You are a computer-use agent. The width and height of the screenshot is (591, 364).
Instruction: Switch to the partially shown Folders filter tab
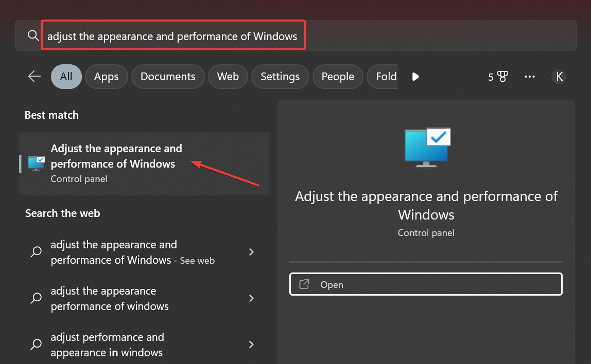tap(382, 77)
